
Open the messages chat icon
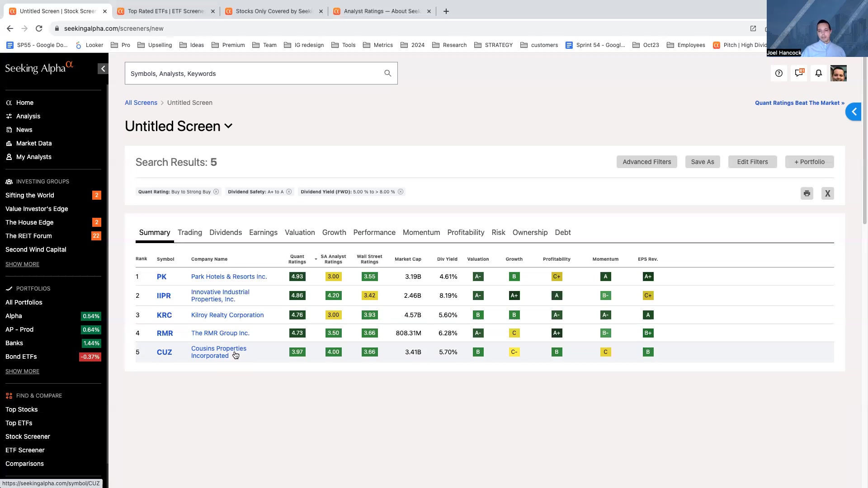(799, 73)
